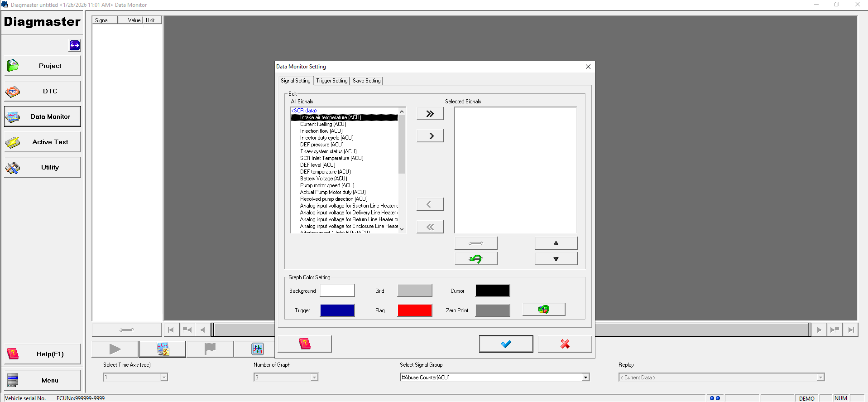Add selected signal with single right arrow

(430, 136)
